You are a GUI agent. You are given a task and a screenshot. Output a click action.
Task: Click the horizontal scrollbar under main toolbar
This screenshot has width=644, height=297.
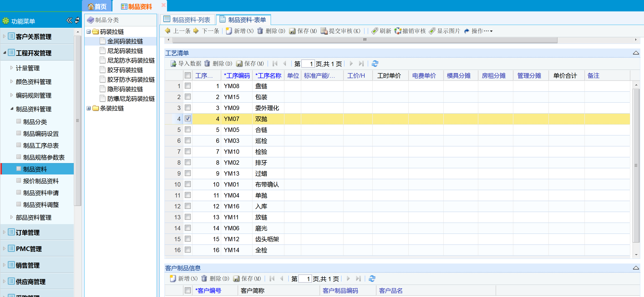tap(365, 40)
